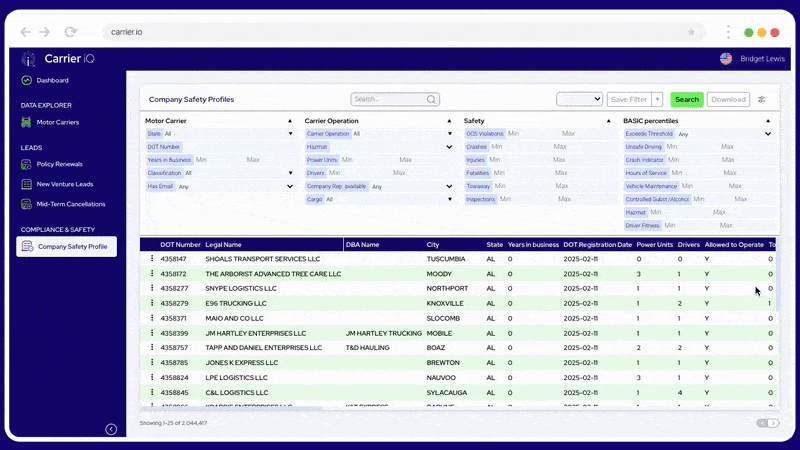Go to Dashboard in the sidebar
The height and width of the screenshot is (450, 800).
click(52, 80)
